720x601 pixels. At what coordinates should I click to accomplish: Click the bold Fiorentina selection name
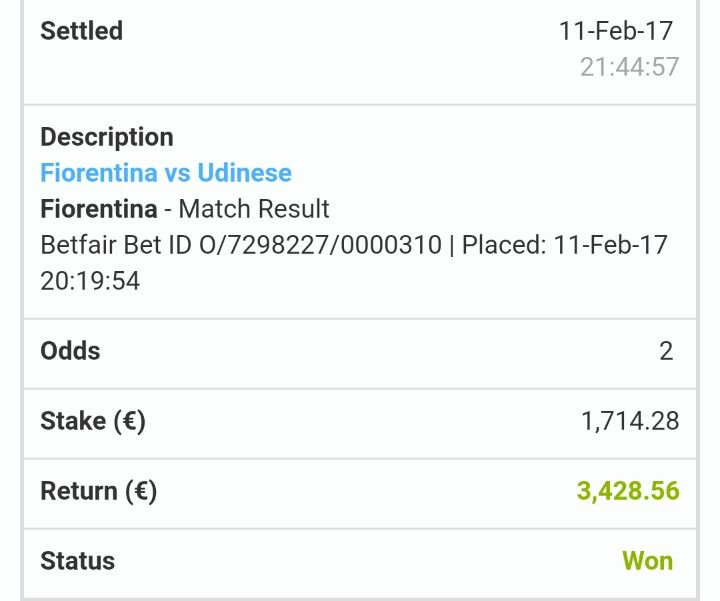pyautogui.click(x=99, y=209)
